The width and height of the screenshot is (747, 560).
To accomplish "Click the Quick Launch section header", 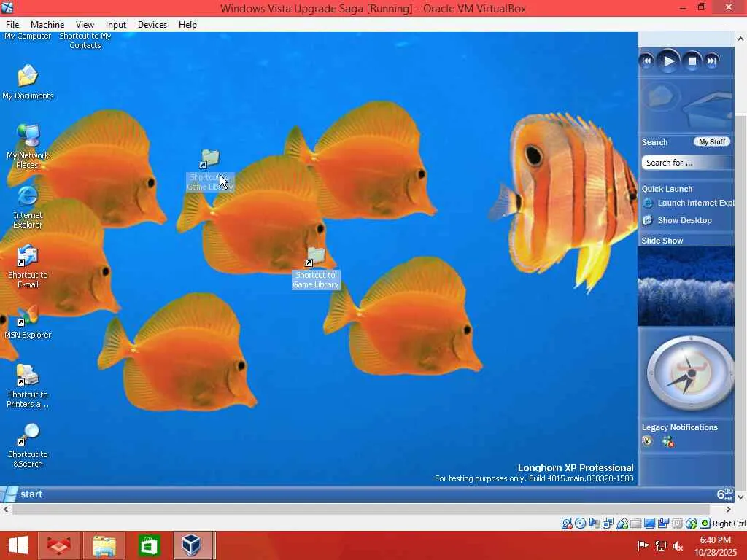I will pyautogui.click(x=667, y=189).
